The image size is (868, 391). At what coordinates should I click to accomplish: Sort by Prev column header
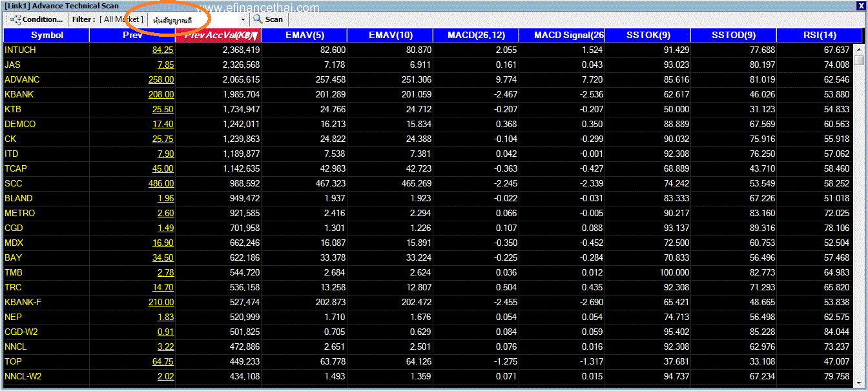pos(132,35)
